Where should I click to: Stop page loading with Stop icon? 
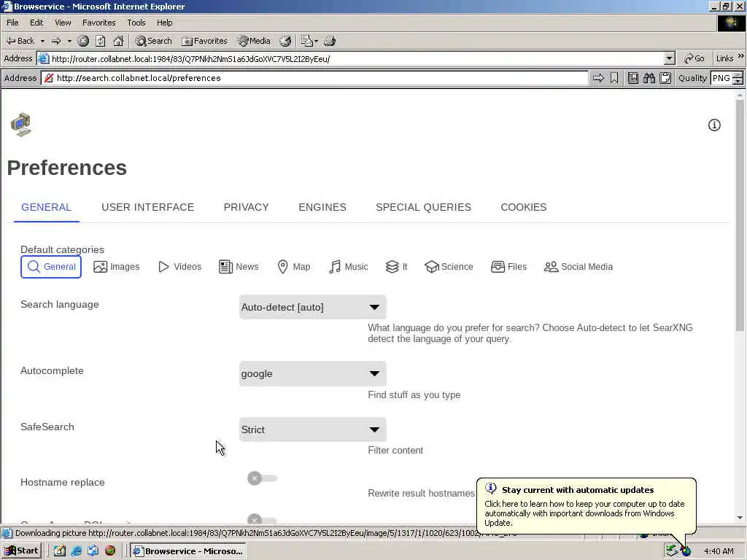[83, 41]
